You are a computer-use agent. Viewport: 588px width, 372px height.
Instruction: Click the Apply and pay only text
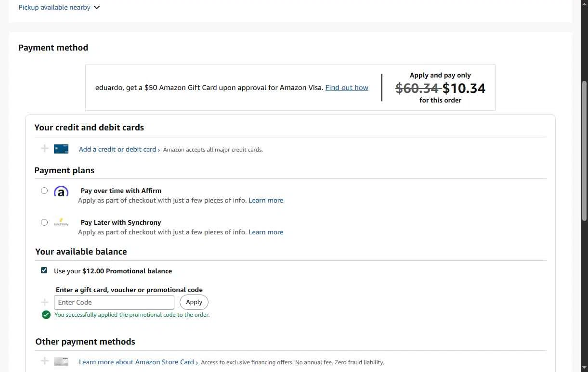(440, 75)
